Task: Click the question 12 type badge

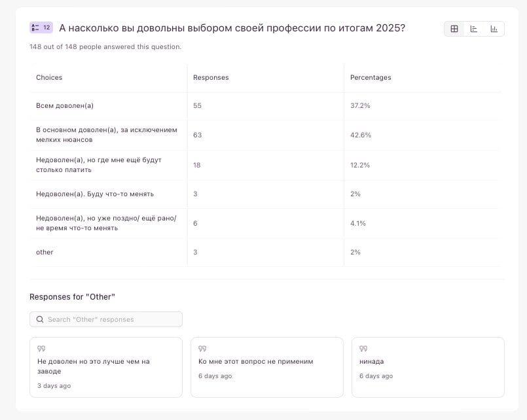Action: click(41, 27)
